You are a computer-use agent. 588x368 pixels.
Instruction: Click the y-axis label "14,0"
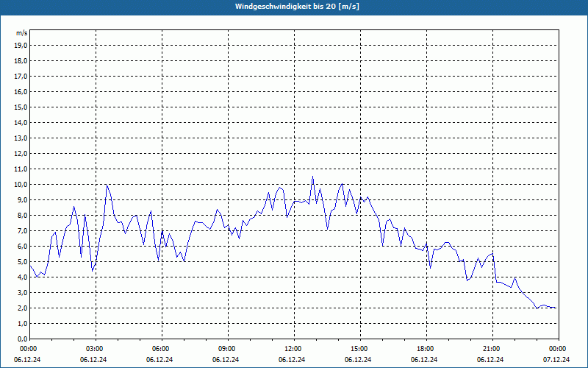point(21,123)
